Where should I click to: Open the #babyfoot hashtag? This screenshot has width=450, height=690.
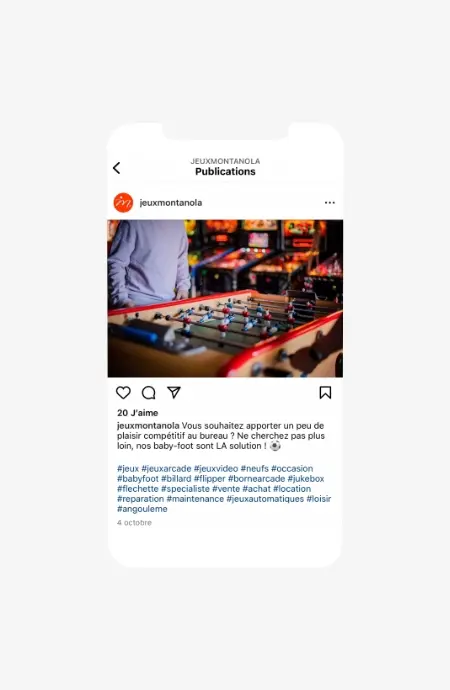click(x=138, y=479)
